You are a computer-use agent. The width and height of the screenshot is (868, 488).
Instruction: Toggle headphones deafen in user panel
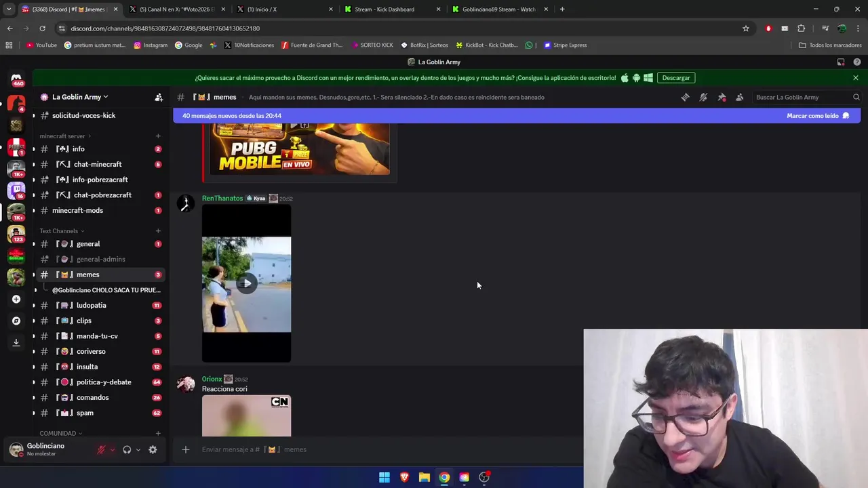tap(127, 449)
